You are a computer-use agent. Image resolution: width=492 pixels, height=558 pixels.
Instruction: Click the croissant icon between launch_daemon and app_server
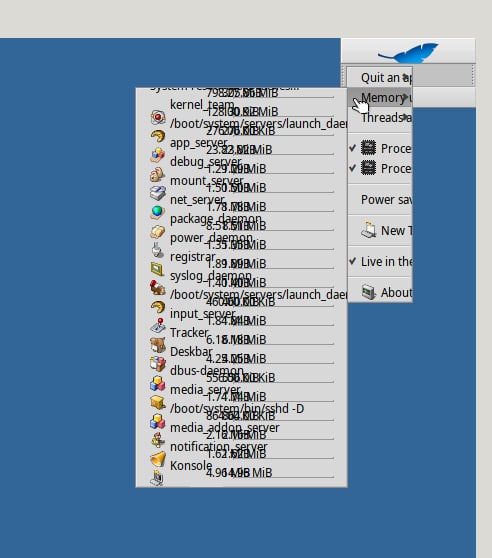click(x=158, y=136)
